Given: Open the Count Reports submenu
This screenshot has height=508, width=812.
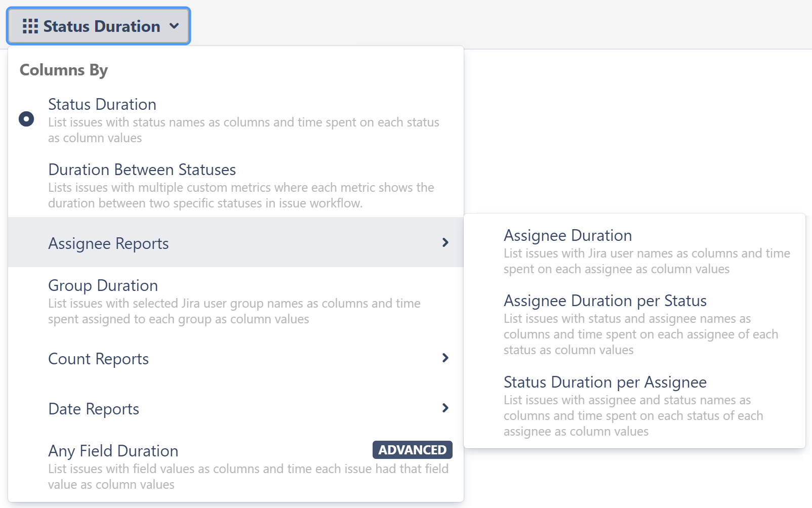Looking at the screenshot, I should pyautogui.click(x=98, y=359).
